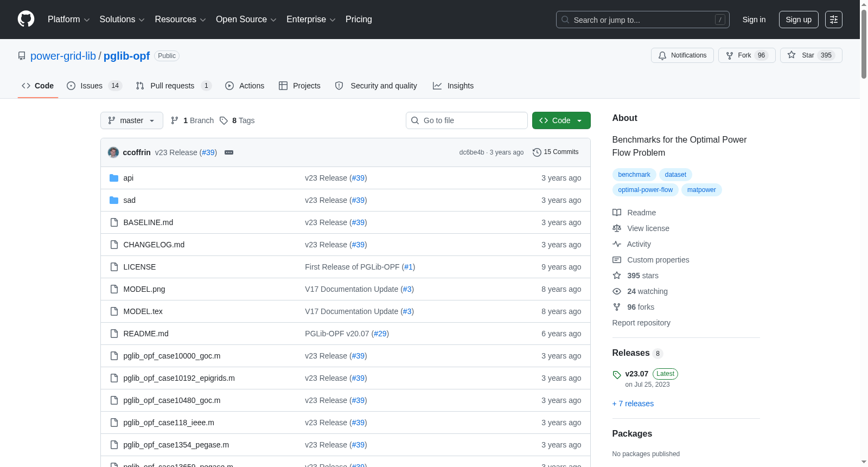Click the fork icon beside 96 forks
868x467 pixels.
coord(617,307)
